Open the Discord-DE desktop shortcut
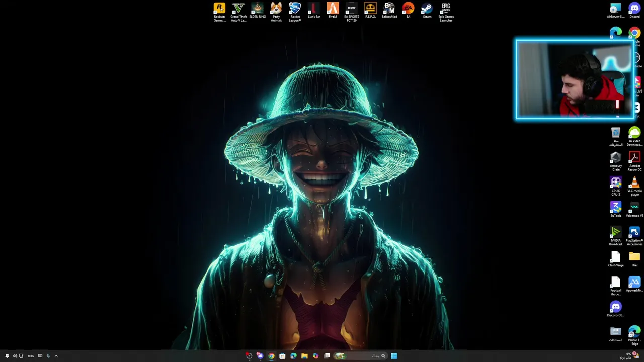Screen dimensions: 644x362 [616, 309]
